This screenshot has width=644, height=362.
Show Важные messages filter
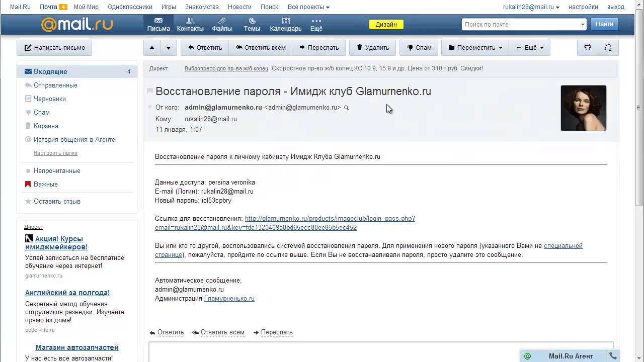[46, 184]
